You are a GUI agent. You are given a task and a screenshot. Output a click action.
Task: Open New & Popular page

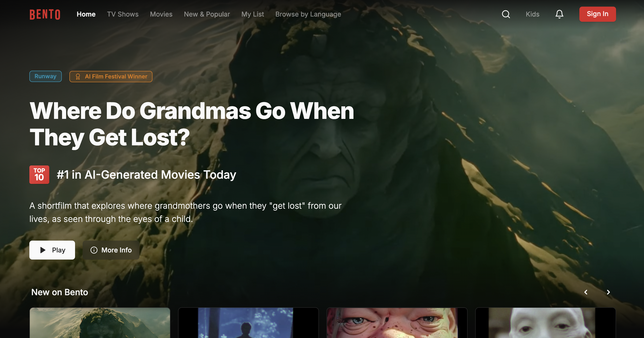pos(207,14)
